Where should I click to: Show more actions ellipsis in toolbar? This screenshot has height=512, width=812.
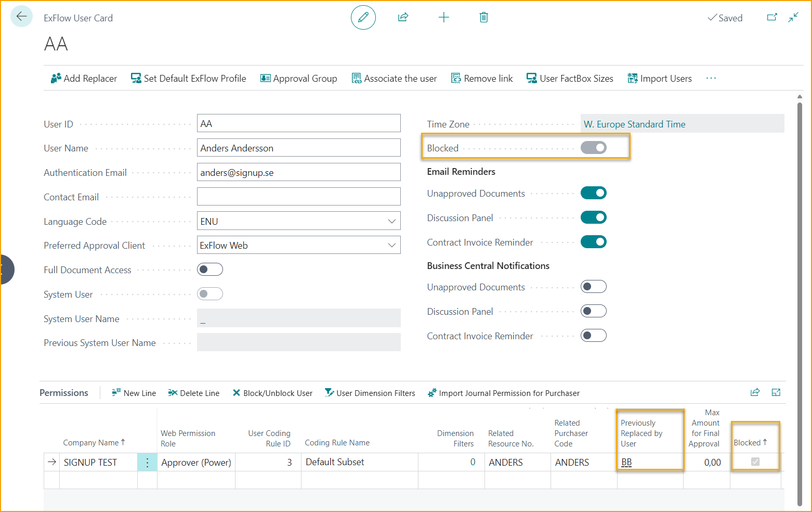point(711,78)
